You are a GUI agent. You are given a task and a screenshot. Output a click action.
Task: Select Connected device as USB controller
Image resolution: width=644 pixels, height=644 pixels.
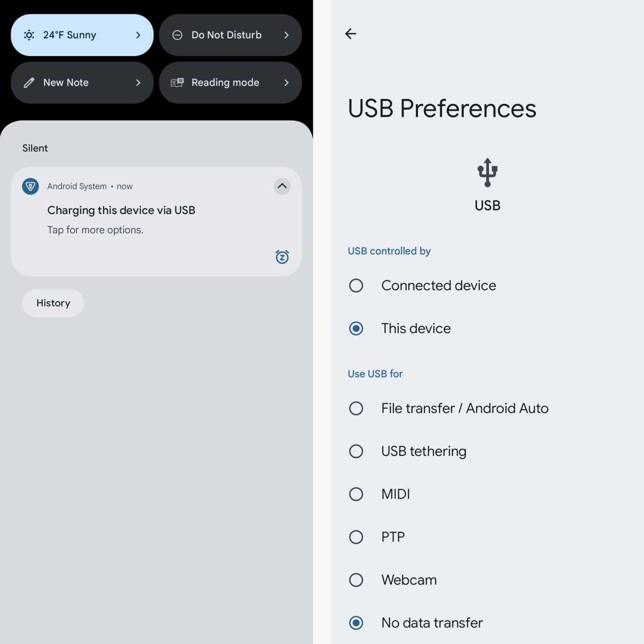coord(356,285)
